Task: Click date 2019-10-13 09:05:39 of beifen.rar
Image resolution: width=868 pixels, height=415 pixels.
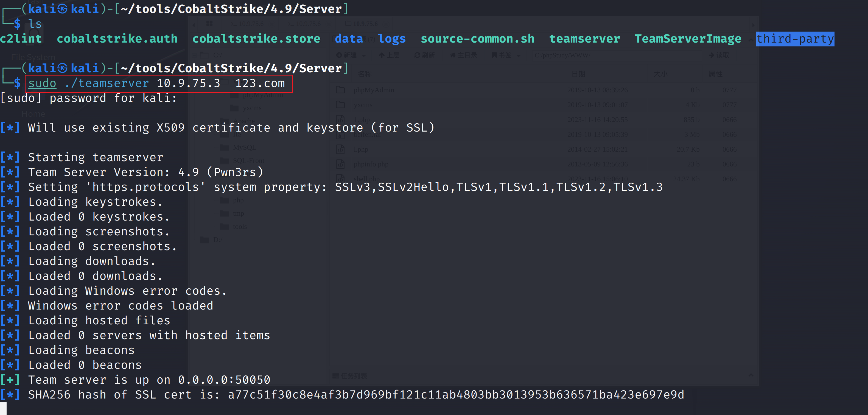Action: (597, 135)
